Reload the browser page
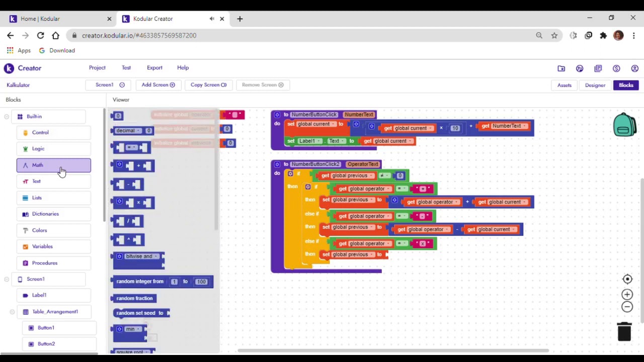The width and height of the screenshot is (644, 362). [40, 35]
